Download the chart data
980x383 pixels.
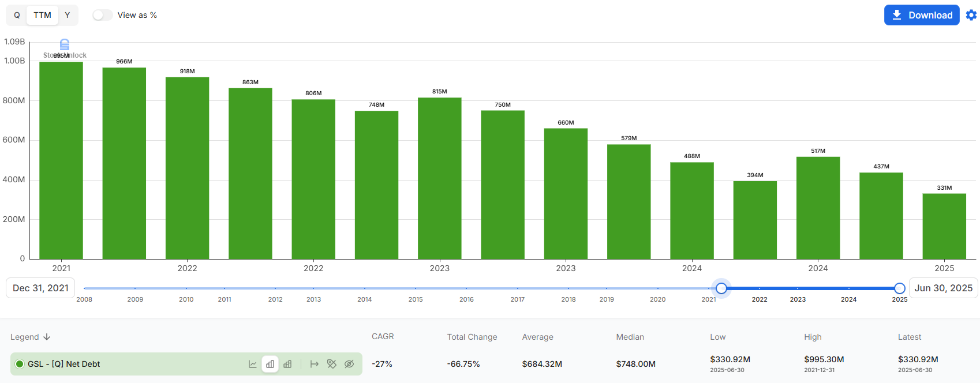(922, 15)
